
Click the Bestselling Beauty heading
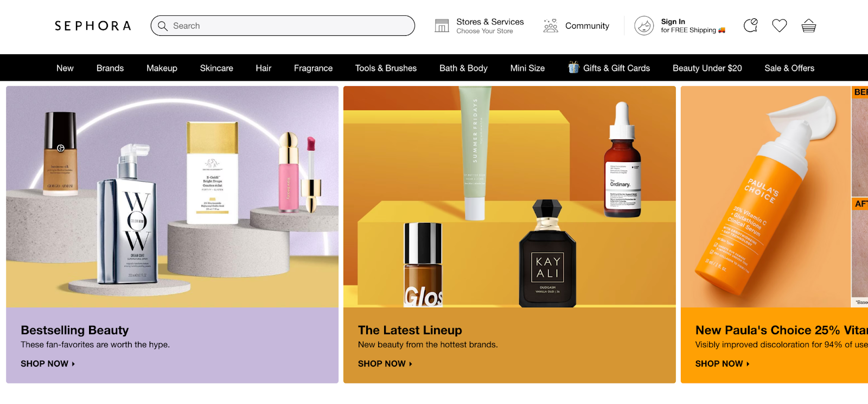(75, 330)
